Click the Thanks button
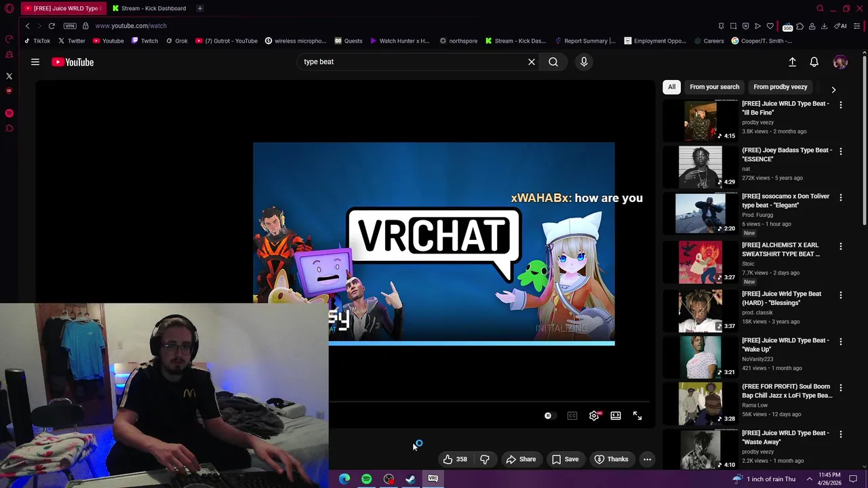This screenshot has height=488, width=868. click(612, 460)
